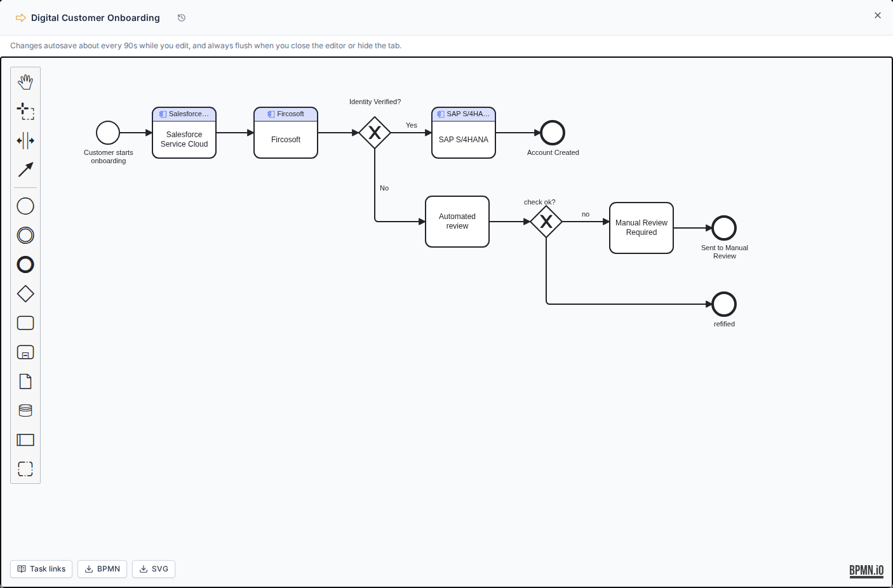This screenshot has height=588, width=893.
Task: Select the pool/participant palette icon
Action: point(25,440)
